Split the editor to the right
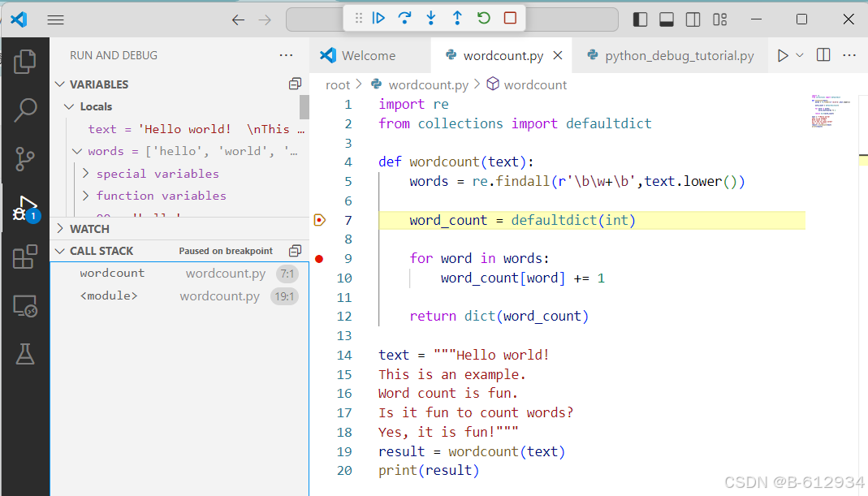The image size is (868, 496). (x=823, y=55)
